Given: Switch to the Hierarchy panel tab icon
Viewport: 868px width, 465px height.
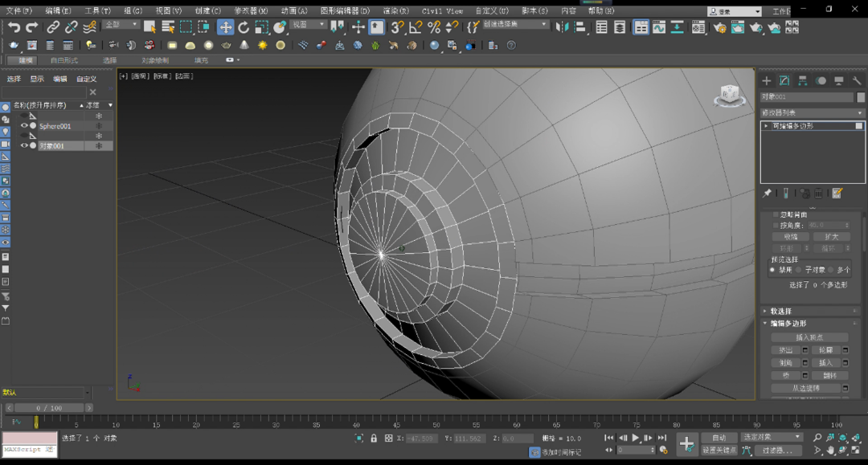Looking at the screenshot, I should point(802,81).
